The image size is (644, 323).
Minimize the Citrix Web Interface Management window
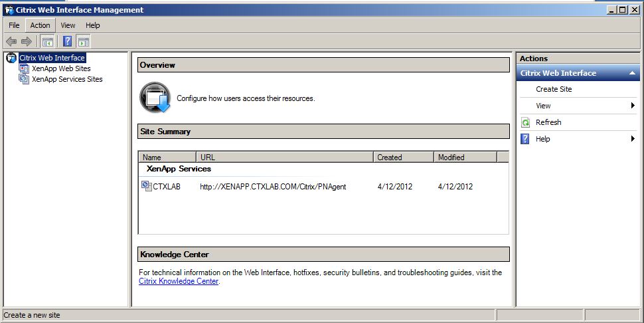tap(612, 10)
